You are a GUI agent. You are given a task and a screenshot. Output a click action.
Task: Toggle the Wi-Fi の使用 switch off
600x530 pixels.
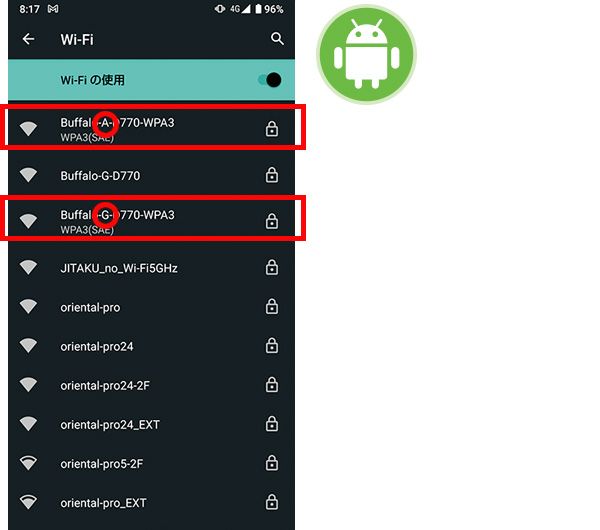pyautogui.click(x=270, y=80)
